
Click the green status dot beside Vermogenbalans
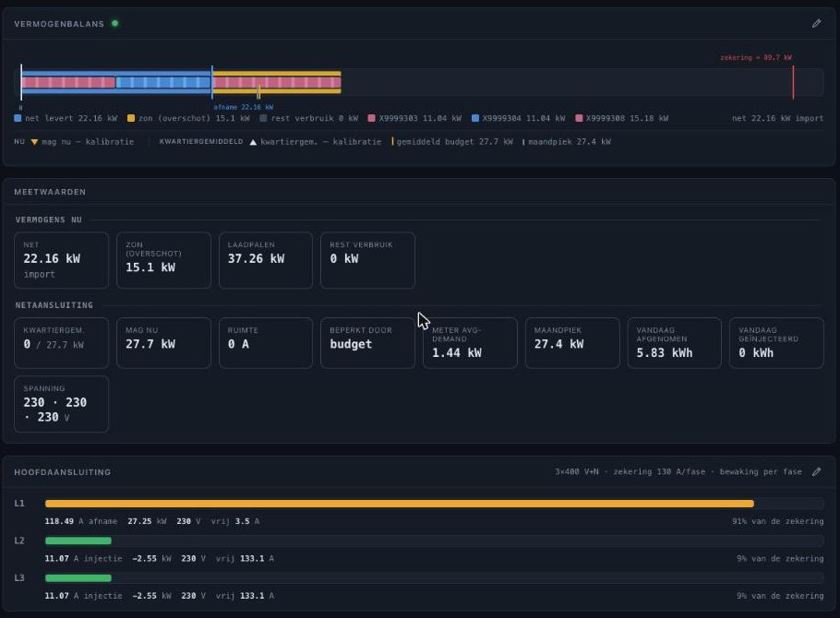(x=114, y=24)
